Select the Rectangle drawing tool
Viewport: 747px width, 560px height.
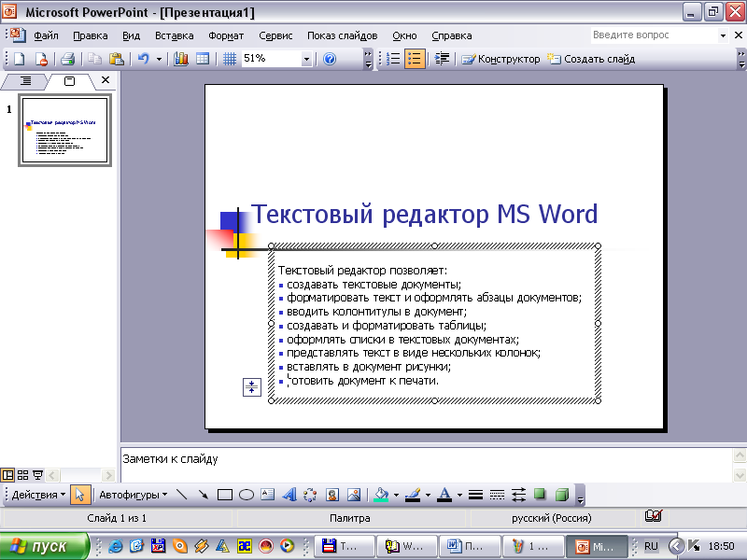click(x=225, y=495)
